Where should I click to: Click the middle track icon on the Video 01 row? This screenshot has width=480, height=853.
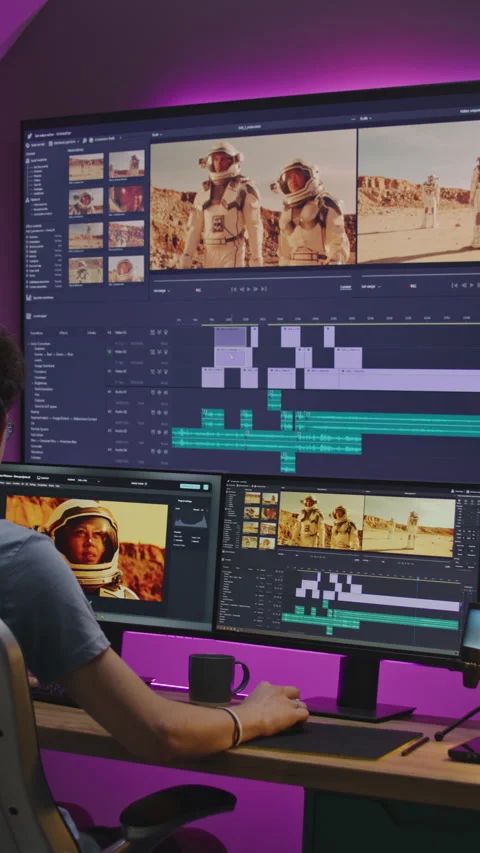pyautogui.click(x=159, y=372)
